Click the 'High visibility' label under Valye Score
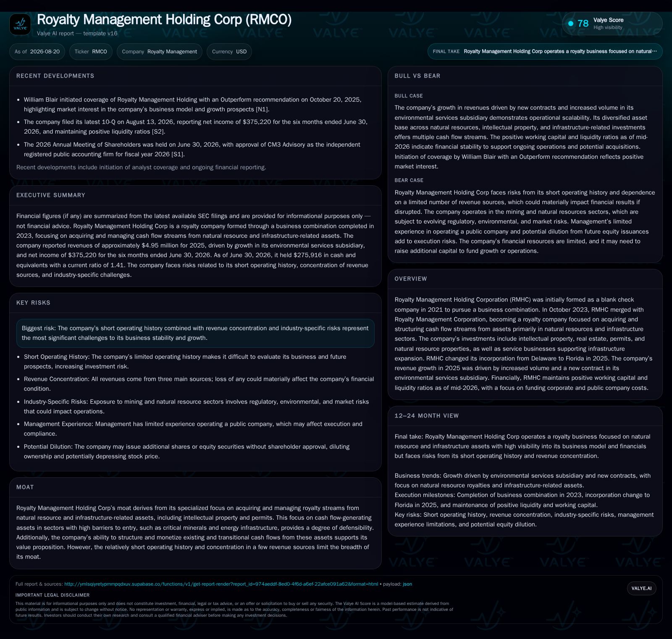The width and height of the screenshot is (672, 639). coord(608,28)
